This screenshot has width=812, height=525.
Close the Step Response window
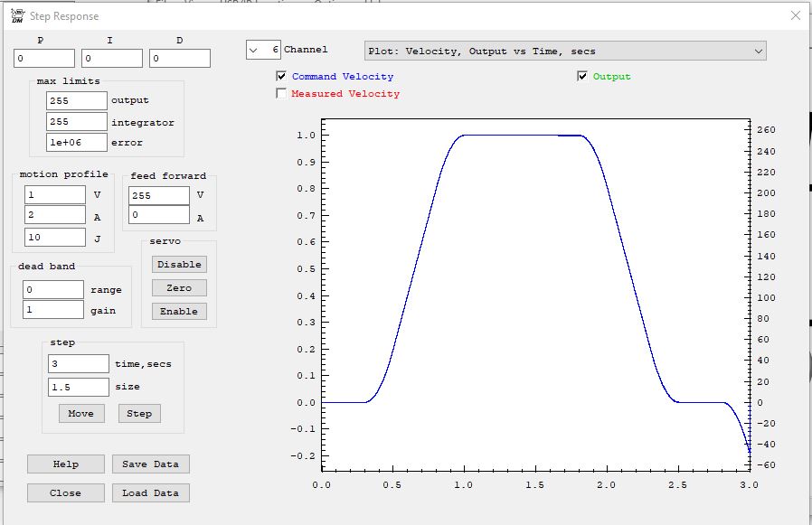click(795, 15)
